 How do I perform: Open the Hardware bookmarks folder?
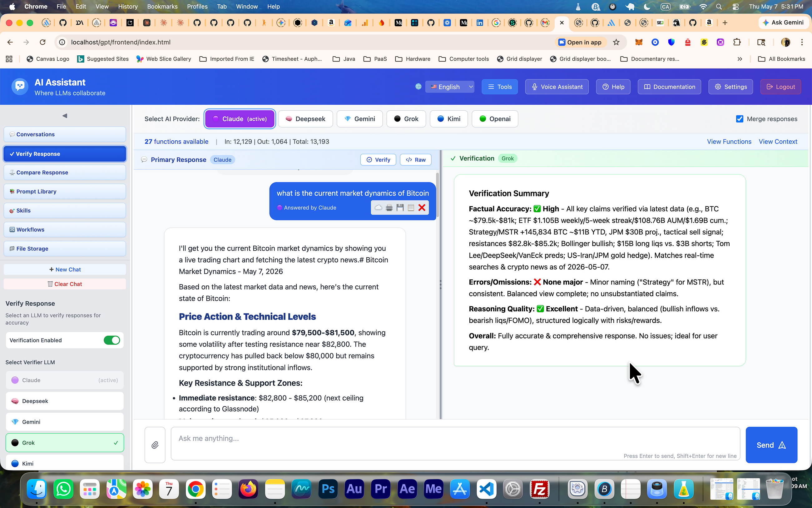[x=413, y=59]
